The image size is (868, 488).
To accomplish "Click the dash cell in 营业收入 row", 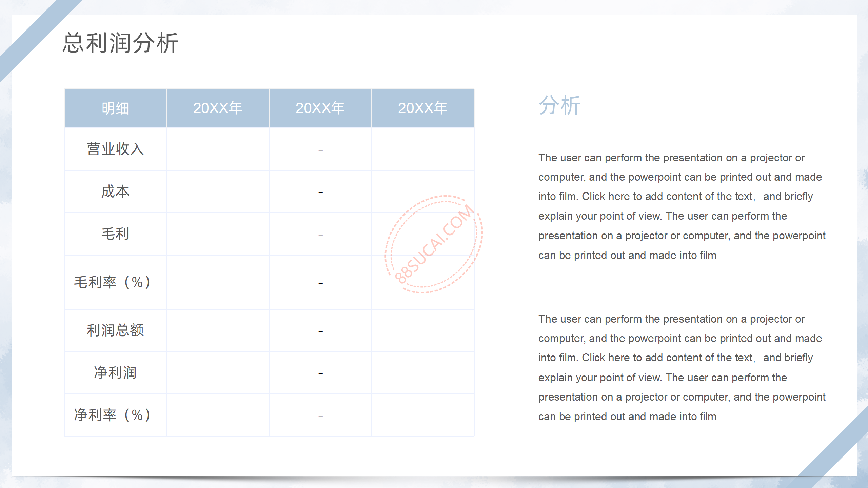I will (x=320, y=149).
